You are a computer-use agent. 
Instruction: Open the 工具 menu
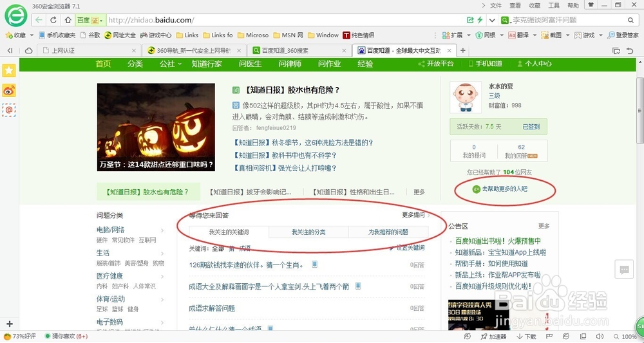point(554,5)
